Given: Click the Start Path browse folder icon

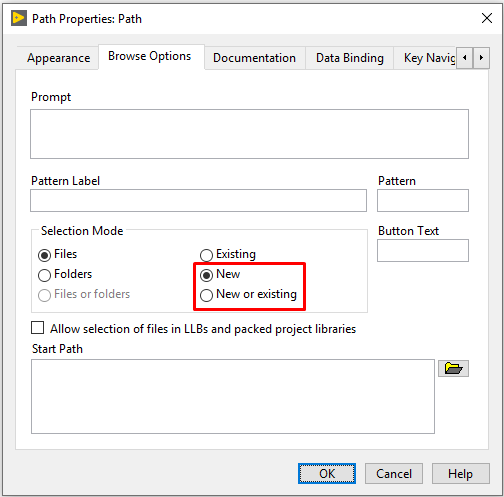Looking at the screenshot, I should click(x=453, y=368).
